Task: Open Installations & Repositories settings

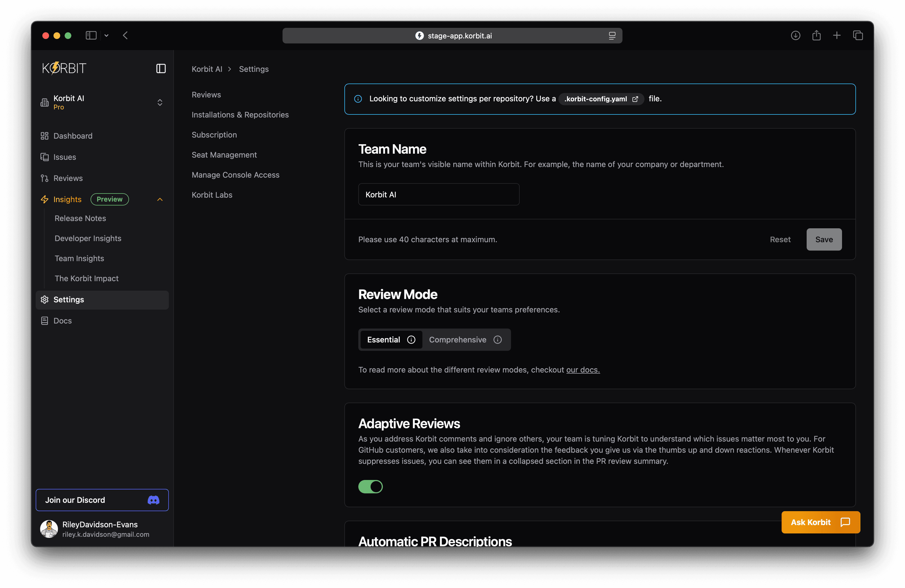Action: pyautogui.click(x=240, y=115)
